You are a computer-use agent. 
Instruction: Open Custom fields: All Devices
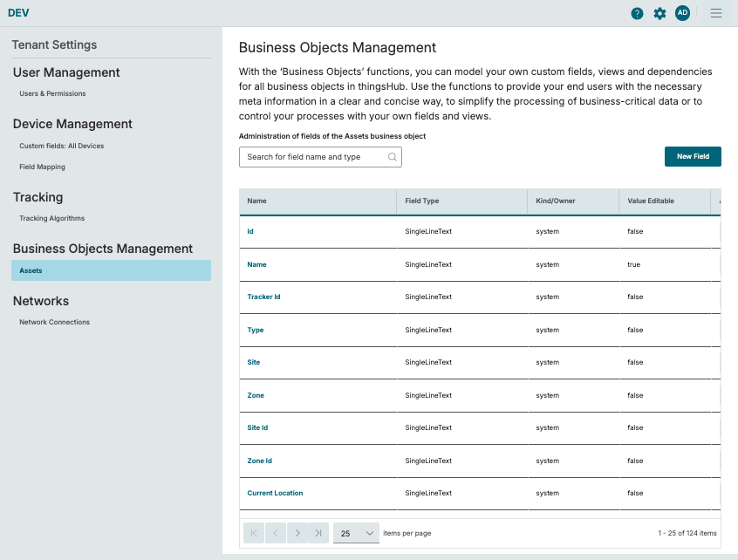[x=62, y=146]
